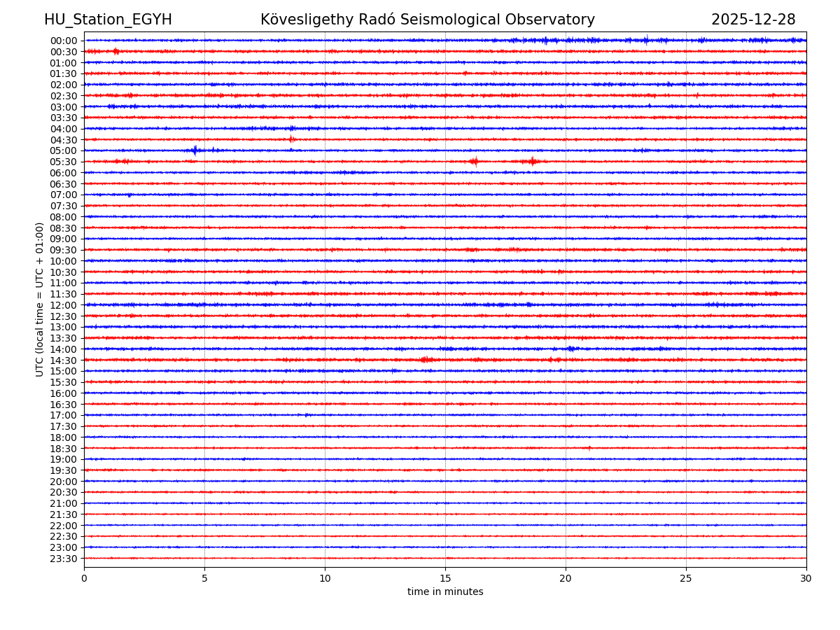Click the 2025-12-28 date label
Viewport: 840px width, 630px height.
pyautogui.click(x=753, y=20)
